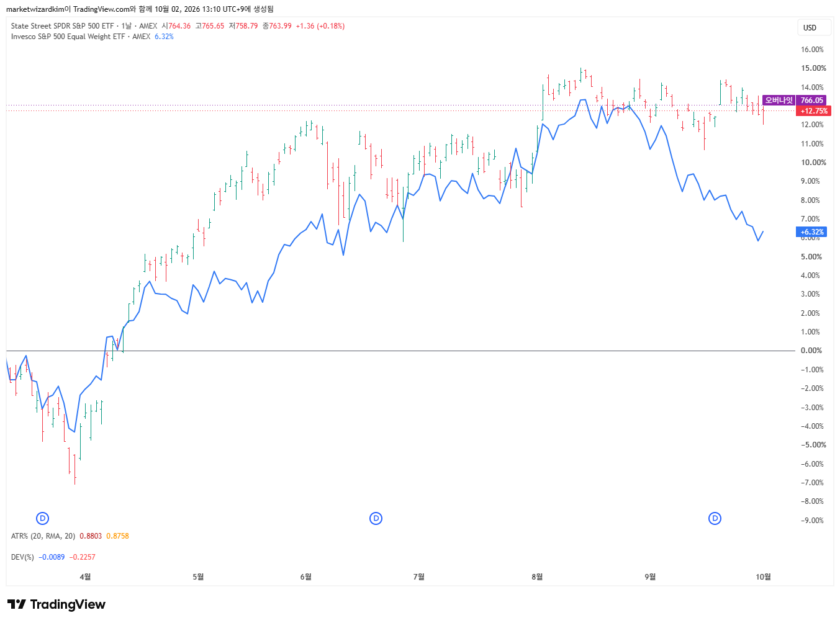Click the 10월 label on the time axis
The width and height of the screenshot is (840, 623).
click(x=763, y=577)
